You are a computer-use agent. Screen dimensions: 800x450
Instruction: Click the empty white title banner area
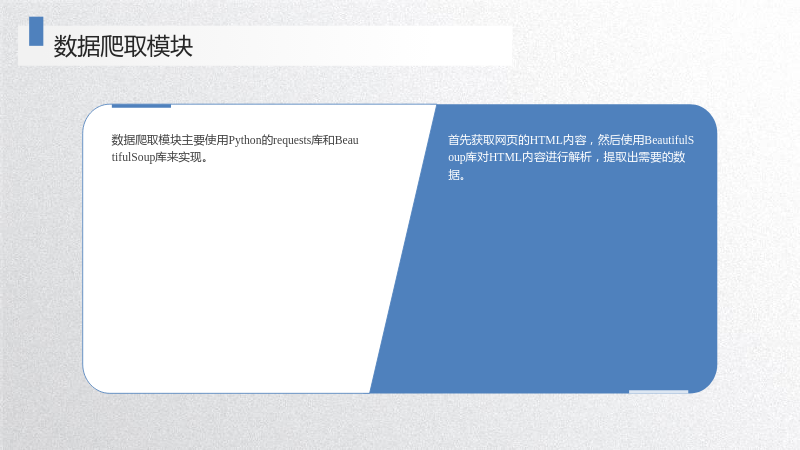coord(352,46)
